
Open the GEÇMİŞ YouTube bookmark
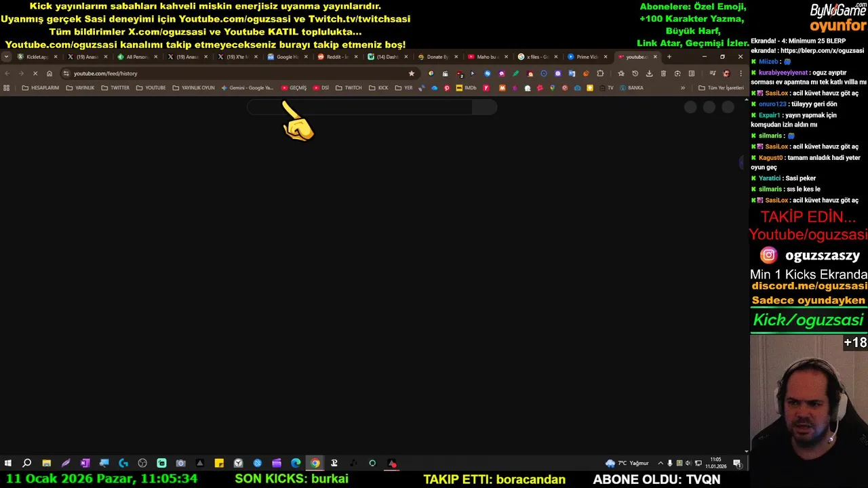pyautogui.click(x=294, y=87)
